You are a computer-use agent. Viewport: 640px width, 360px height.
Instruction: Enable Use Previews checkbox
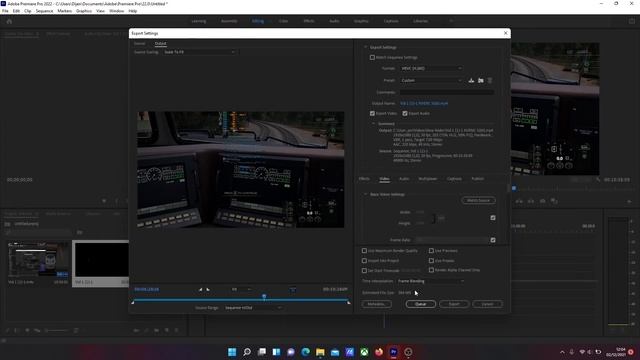(x=431, y=251)
